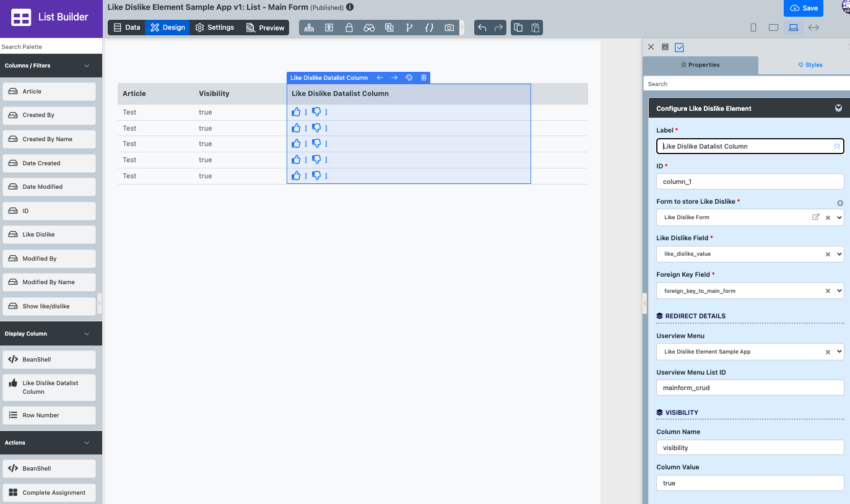The height and width of the screenshot is (504, 850).
Task: Click the screenshot camera icon
Action: click(449, 28)
